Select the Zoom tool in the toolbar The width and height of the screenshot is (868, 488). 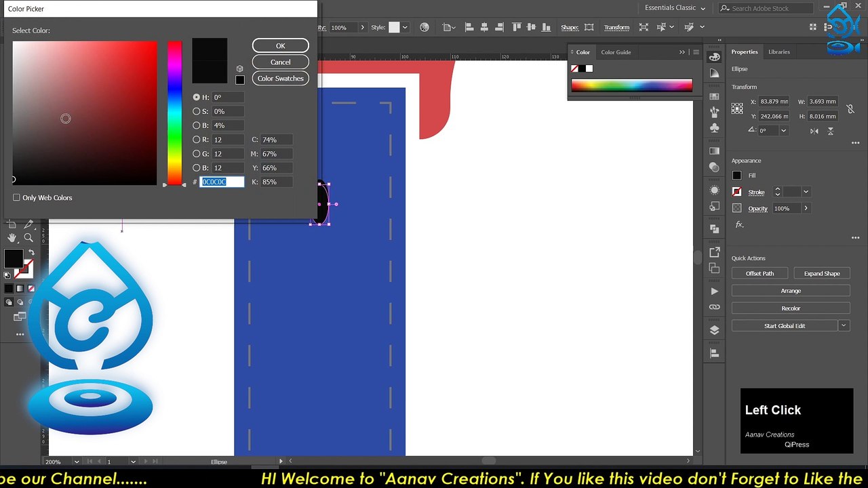pos(28,238)
